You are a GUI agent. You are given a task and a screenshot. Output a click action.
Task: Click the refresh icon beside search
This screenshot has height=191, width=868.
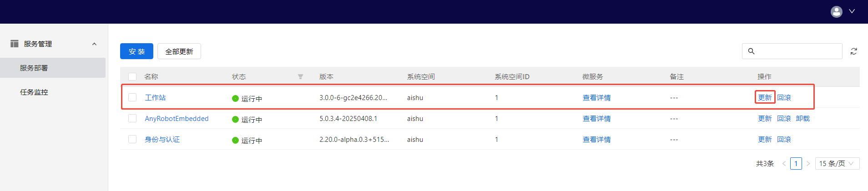pos(854,51)
